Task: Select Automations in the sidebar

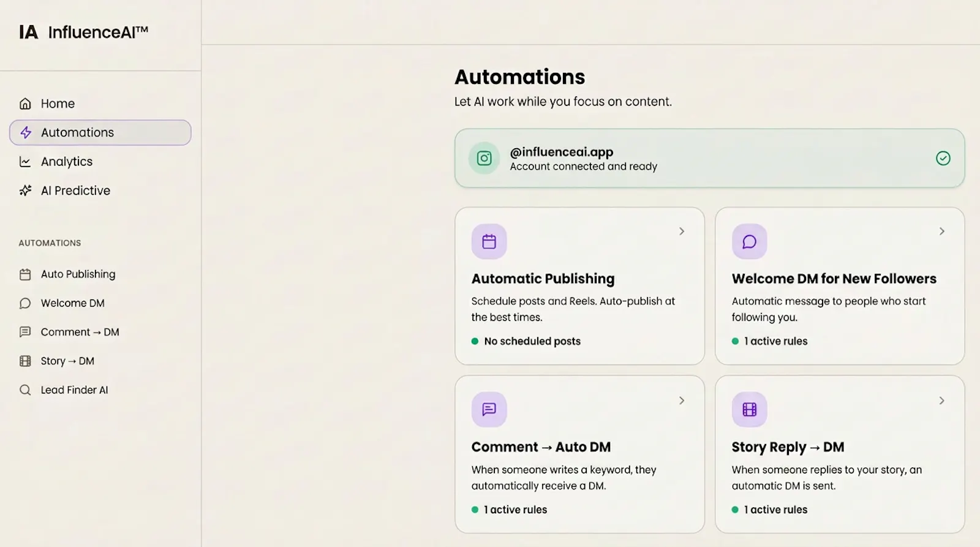Action: [100, 132]
